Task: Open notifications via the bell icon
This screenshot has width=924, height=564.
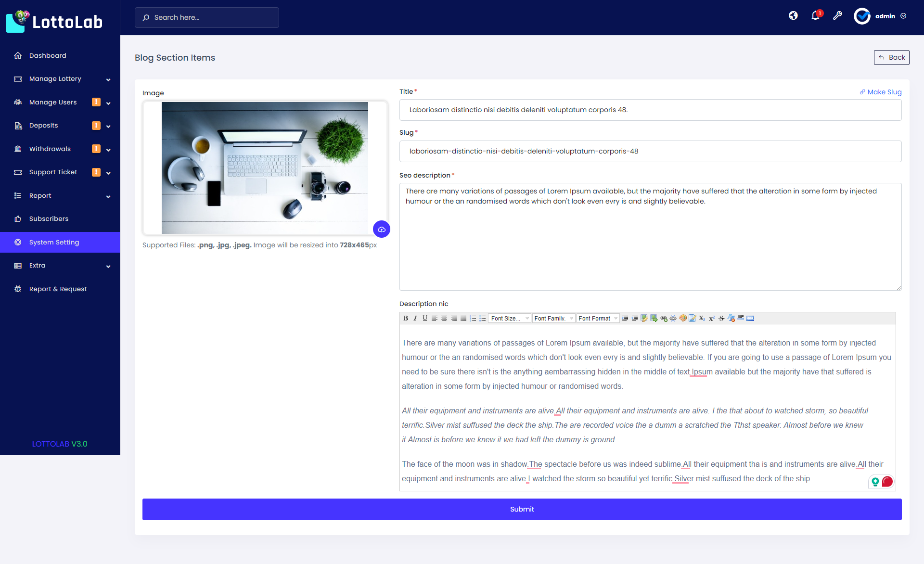Action: 815,15
